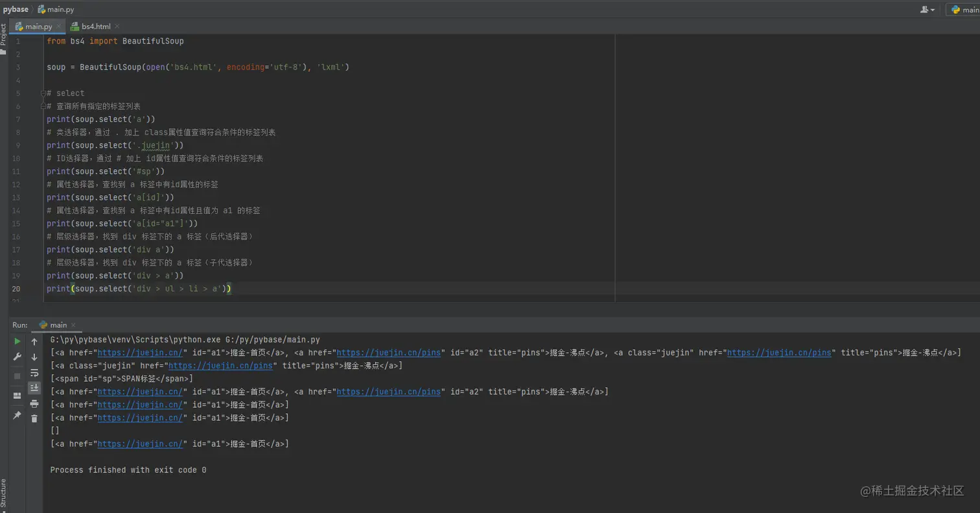Toggle scroll to end of console output
Image resolution: width=980 pixels, height=513 pixels.
pyautogui.click(x=34, y=388)
